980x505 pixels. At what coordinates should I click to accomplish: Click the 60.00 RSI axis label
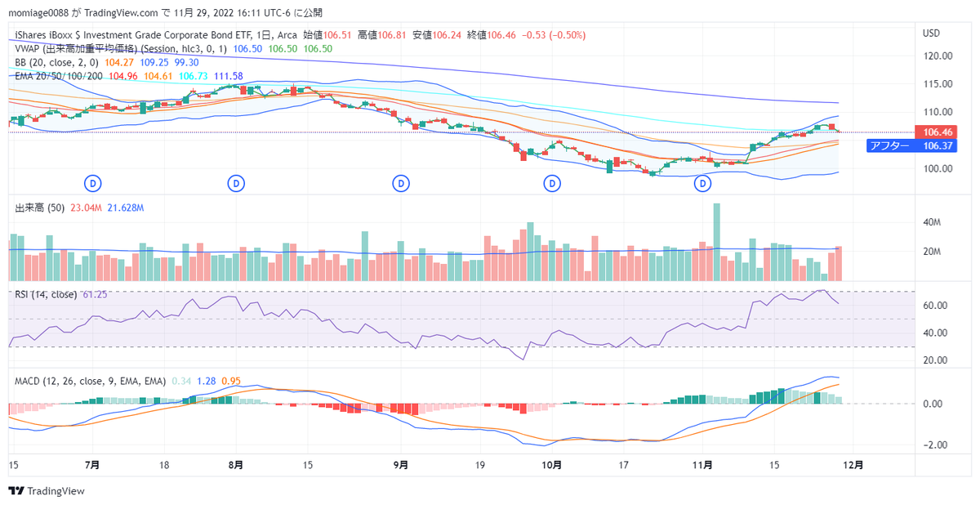[935, 306]
